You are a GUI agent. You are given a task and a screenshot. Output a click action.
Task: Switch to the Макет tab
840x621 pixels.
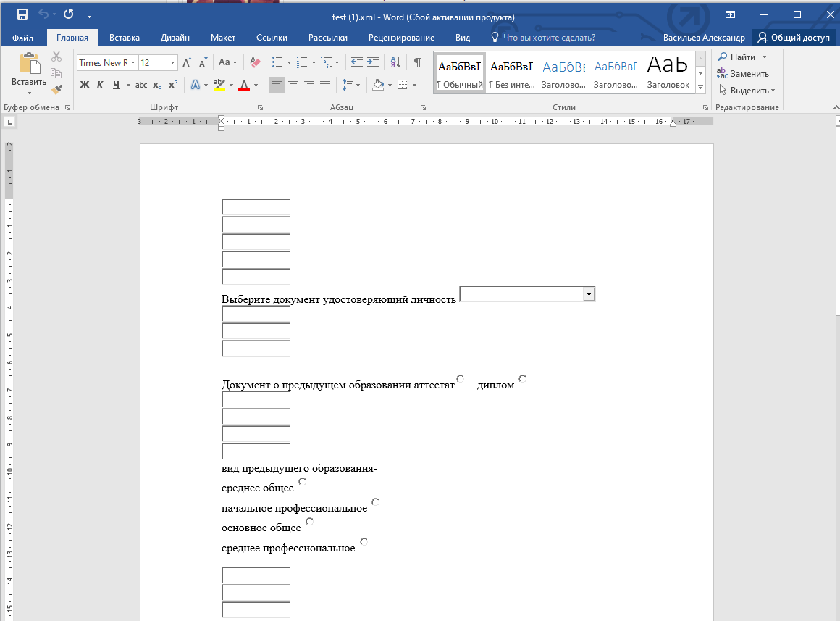(223, 38)
